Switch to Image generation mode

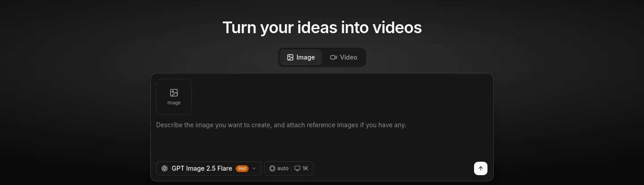point(301,57)
